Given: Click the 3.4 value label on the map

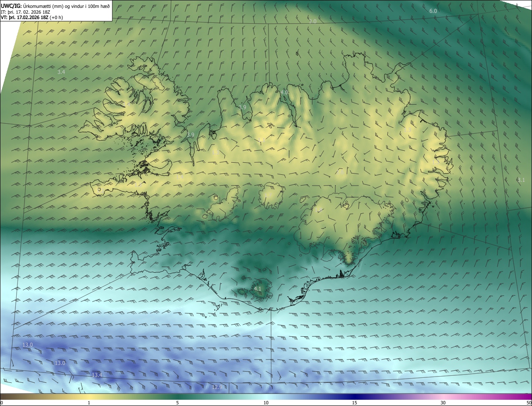Looking at the screenshot, I should point(61,72).
